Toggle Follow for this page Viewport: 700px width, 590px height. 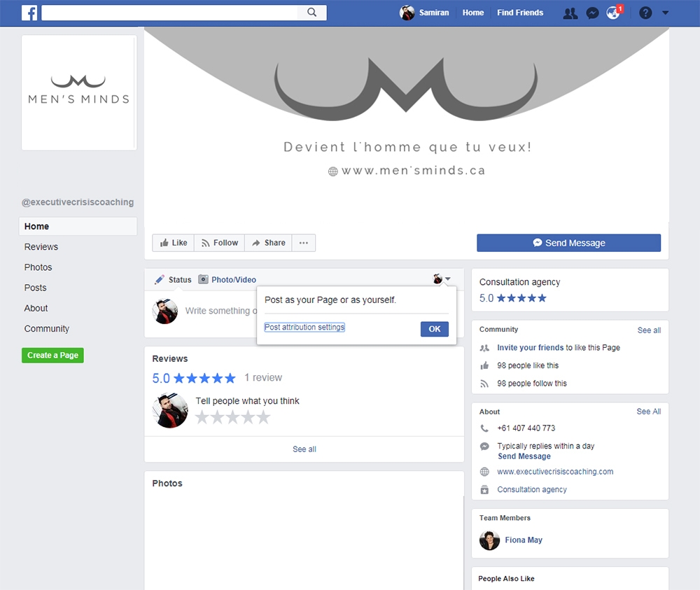pos(219,243)
